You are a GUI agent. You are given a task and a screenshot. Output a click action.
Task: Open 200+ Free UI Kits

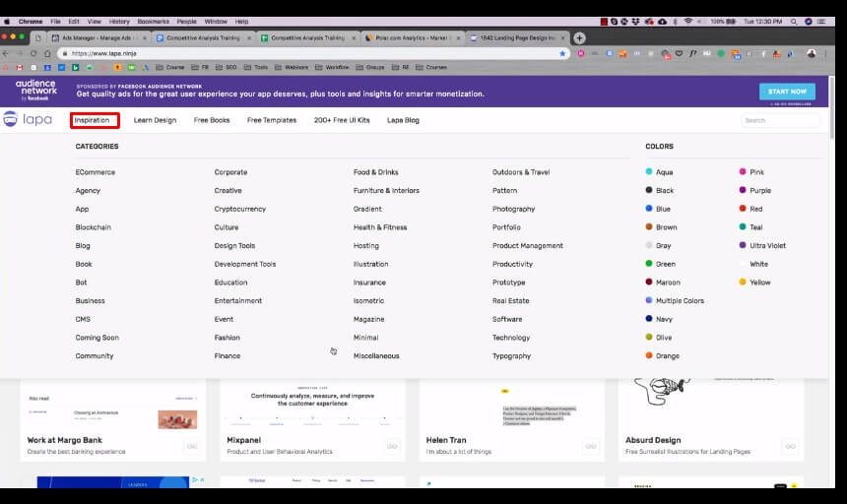tap(342, 120)
